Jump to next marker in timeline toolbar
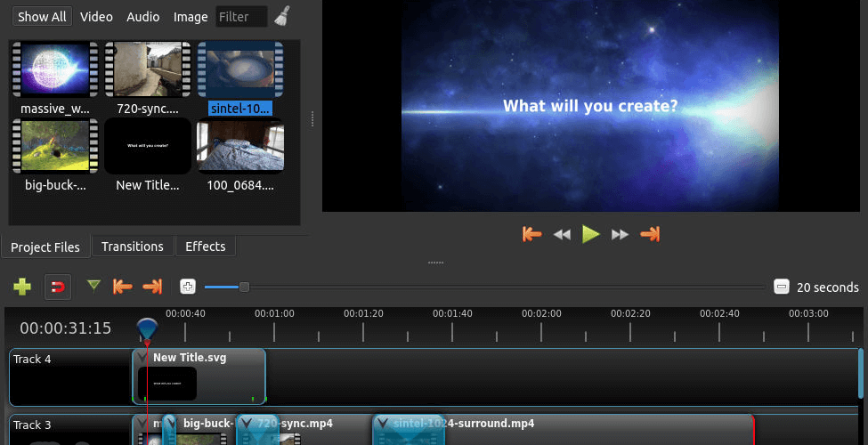 click(152, 287)
